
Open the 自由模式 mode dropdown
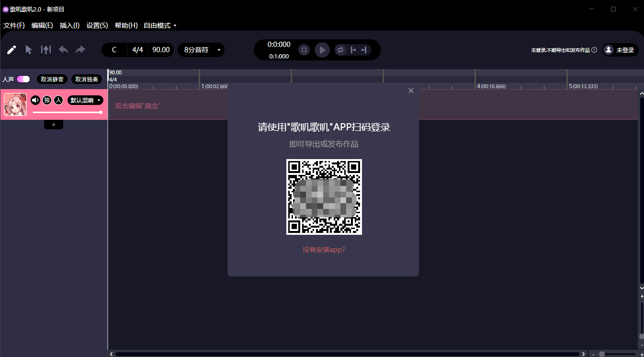160,25
